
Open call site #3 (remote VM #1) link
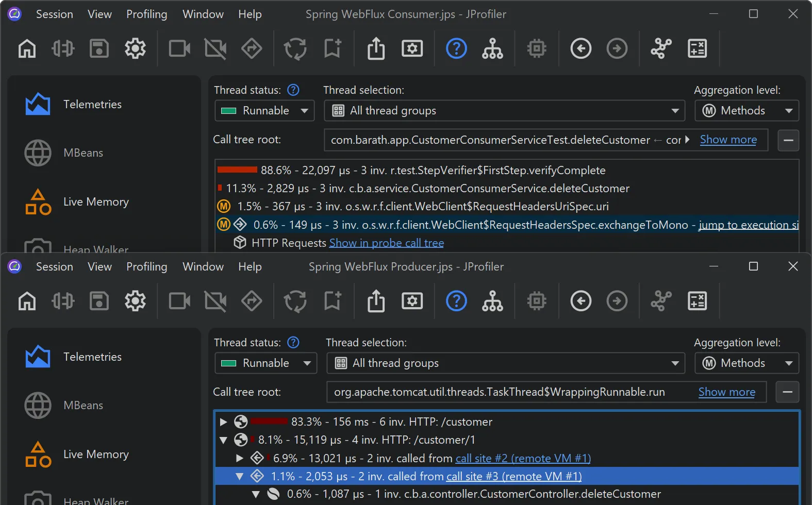514,477
